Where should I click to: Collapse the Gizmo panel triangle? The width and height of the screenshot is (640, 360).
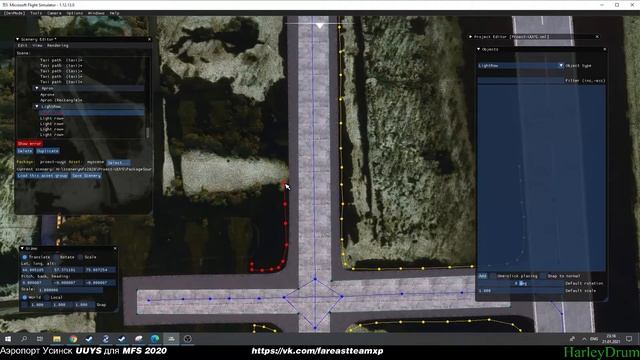pos(22,248)
